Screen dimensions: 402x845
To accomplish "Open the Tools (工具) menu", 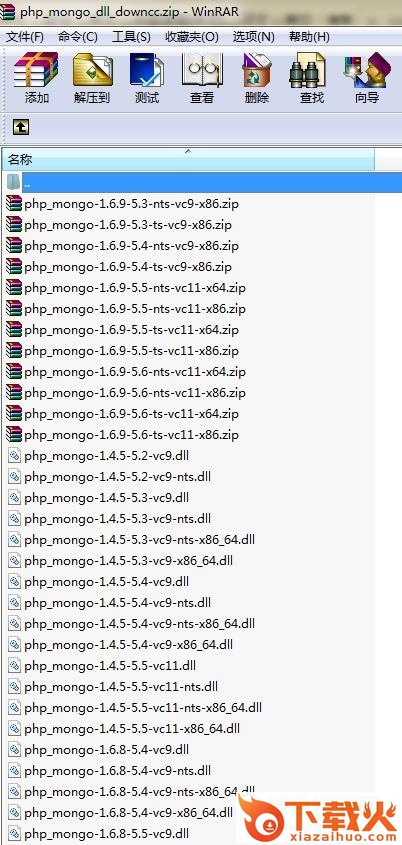I will 131,37.
